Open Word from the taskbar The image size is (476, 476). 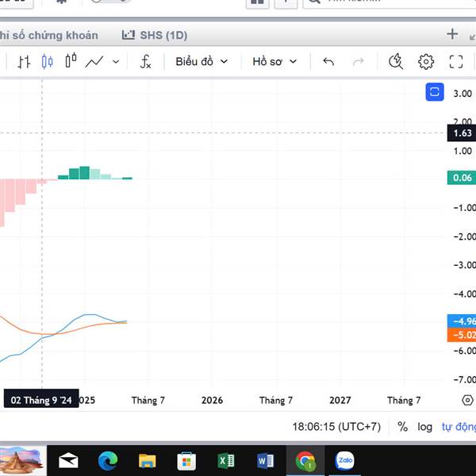[265, 461]
